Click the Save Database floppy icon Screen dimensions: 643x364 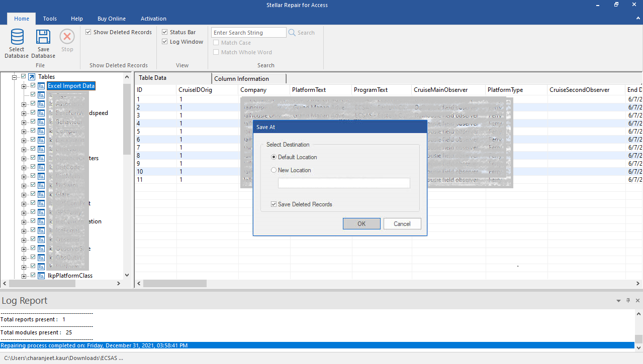(43, 37)
